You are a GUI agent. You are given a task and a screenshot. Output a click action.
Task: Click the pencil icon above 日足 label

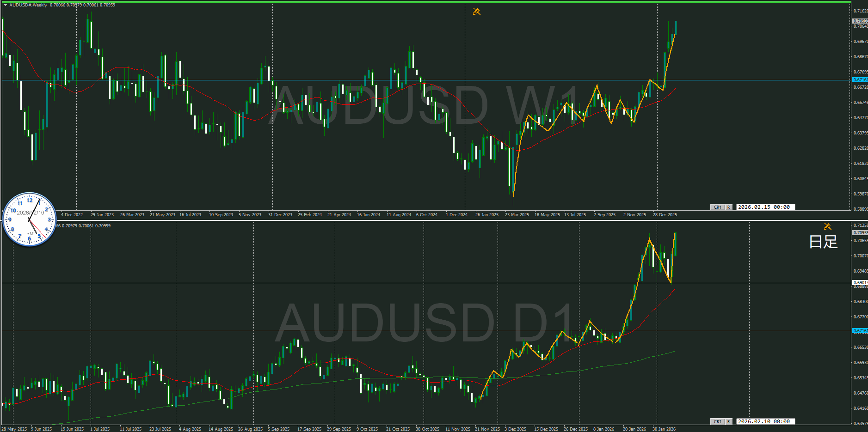click(x=827, y=226)
